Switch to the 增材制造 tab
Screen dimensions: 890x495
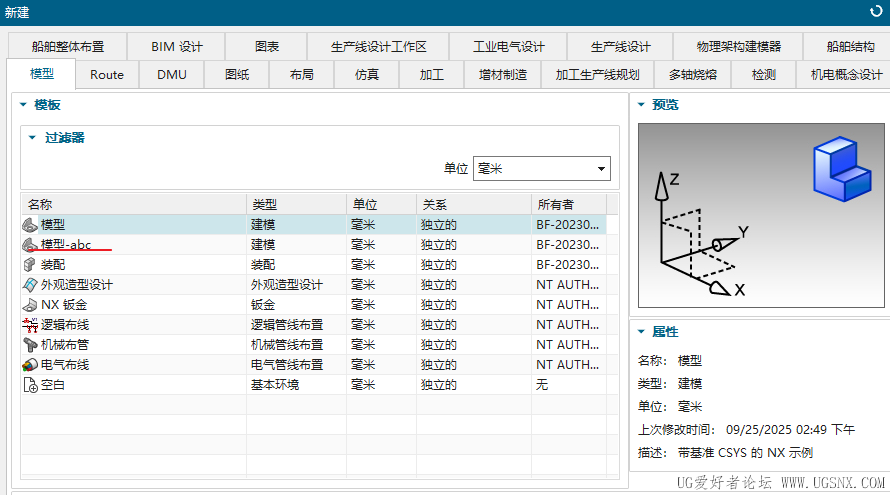click(503, 75)
